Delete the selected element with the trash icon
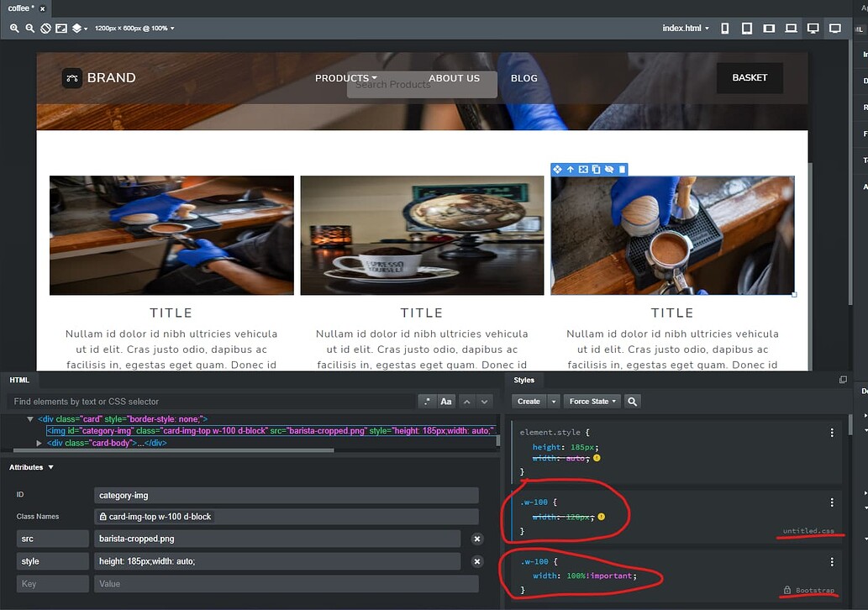 [x=620, y=169]
